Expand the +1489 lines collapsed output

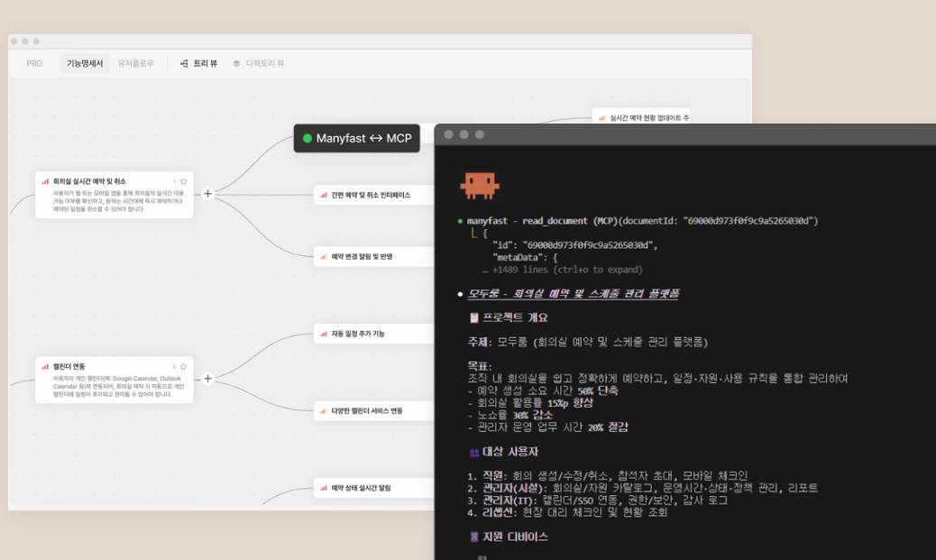point(562,270)
